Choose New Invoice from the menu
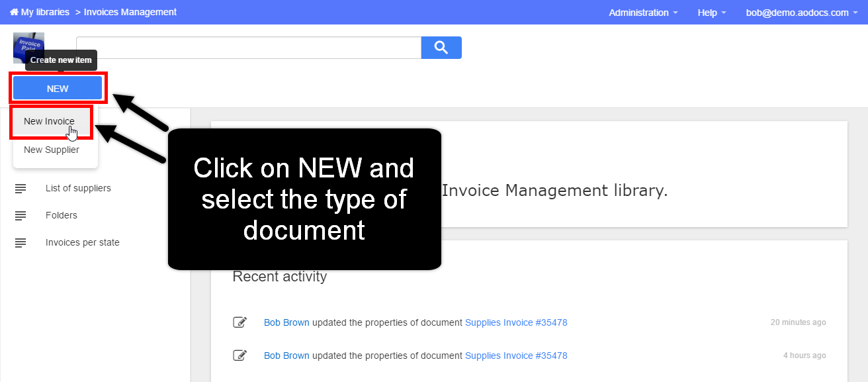868x382 pixels. click(49, 121)
